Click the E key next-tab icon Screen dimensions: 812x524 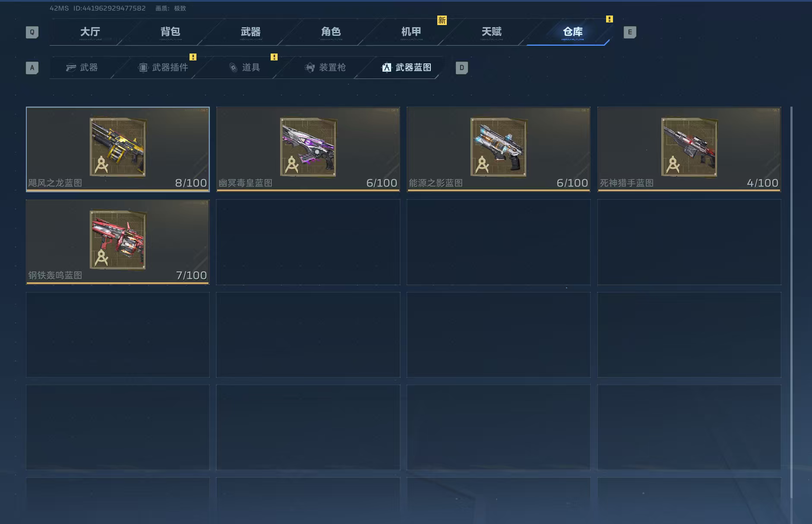630,32
